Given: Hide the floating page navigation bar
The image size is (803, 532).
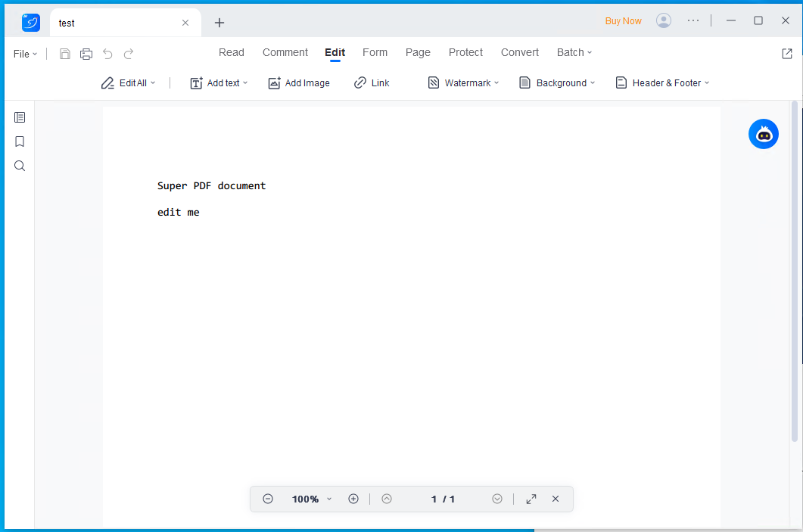Looking at the screenshot, I should point(556,499).
